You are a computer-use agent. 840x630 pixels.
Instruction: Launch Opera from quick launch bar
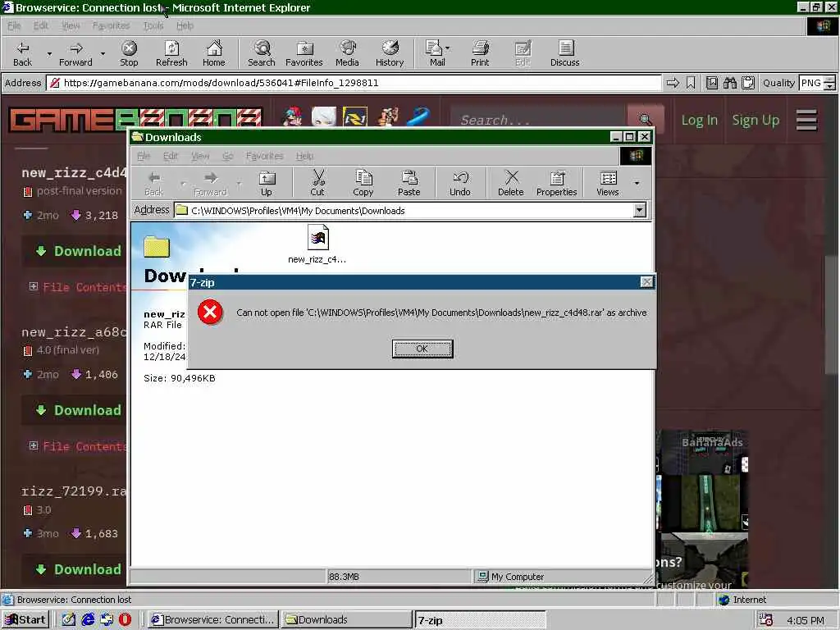coord(125,620)
